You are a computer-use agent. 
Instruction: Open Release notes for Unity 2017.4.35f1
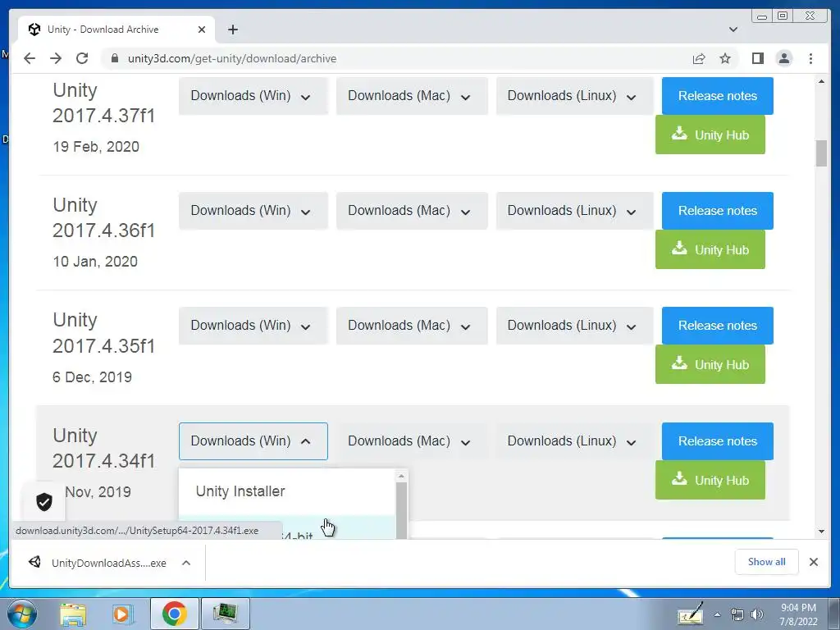pos(717,326)
